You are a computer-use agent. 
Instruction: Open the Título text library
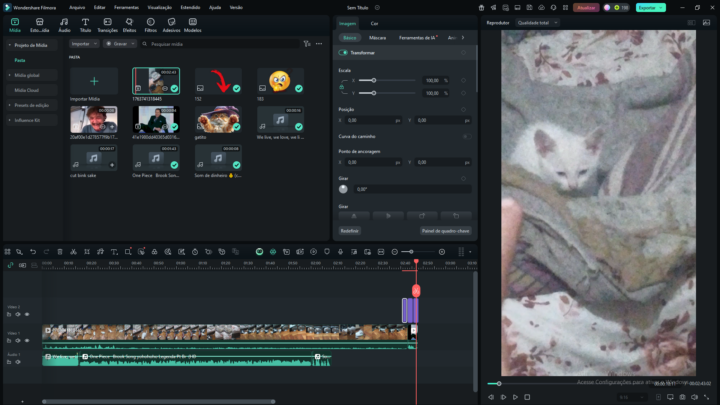coord(85,26)
